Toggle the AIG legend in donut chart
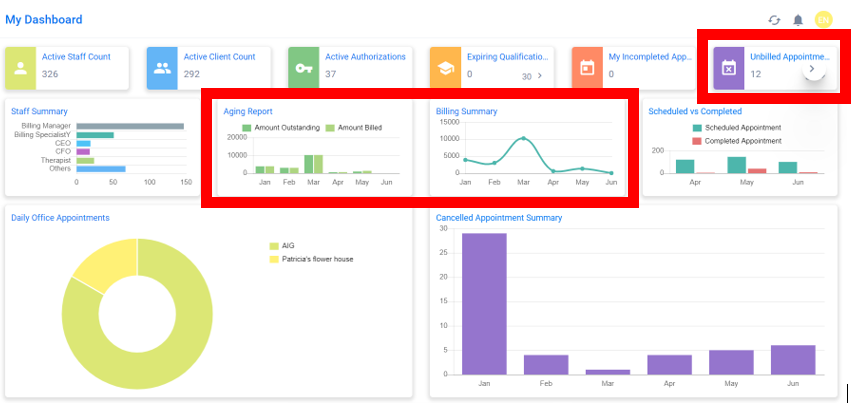The image size is (851, 405). tap(282, 246)
